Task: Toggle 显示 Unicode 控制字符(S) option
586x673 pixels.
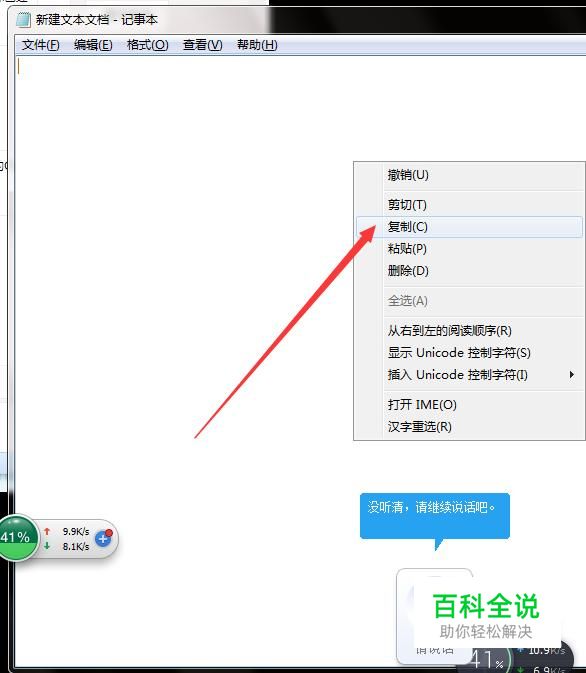Action: [469, 353]
